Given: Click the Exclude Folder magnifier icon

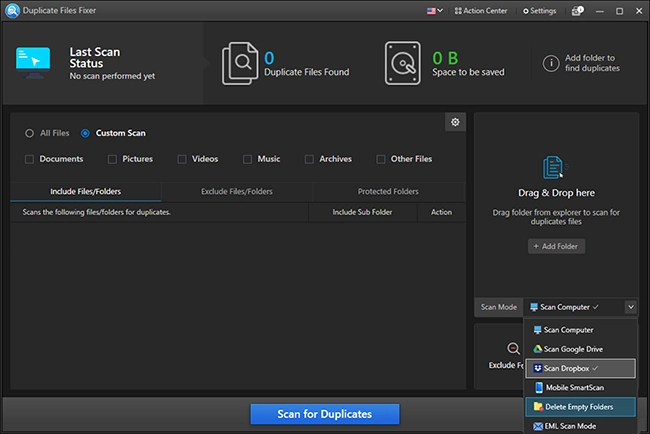Looking at the screenshot, I should click(514, 349).
